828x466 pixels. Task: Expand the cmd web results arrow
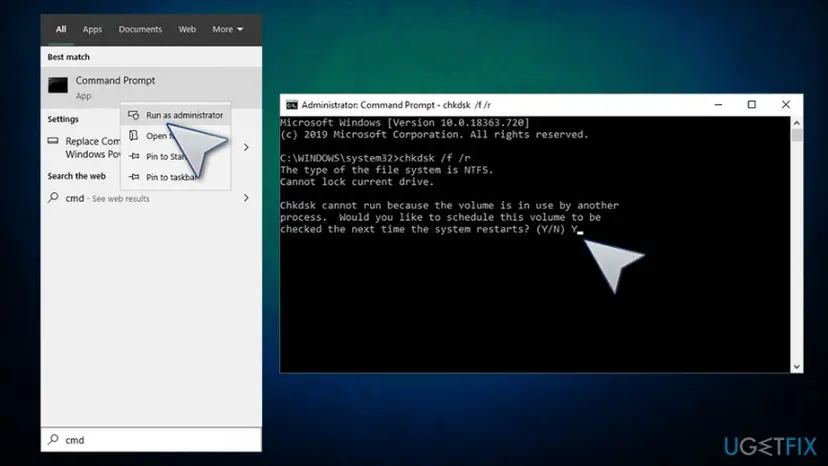pos(246,198)
